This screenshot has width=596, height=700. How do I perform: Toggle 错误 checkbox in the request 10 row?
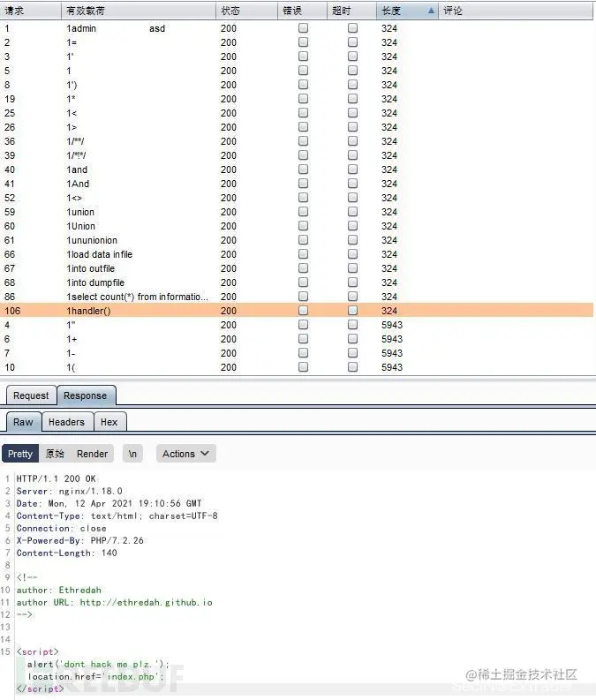pos(303,367)
